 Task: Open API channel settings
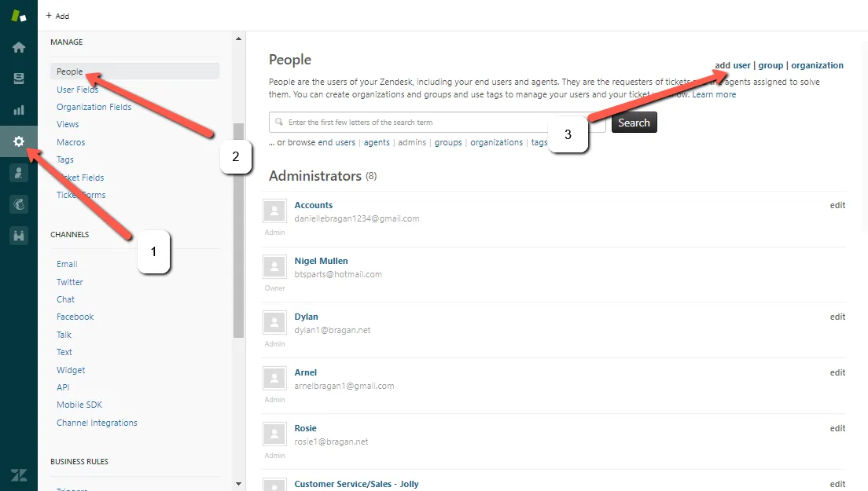(x=63, y=387)
